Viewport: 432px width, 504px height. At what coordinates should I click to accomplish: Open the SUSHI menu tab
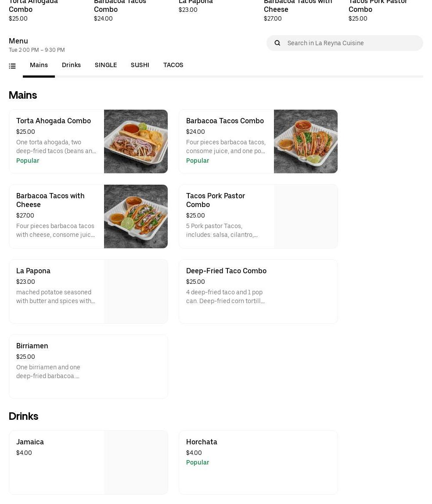pos(140,65)
